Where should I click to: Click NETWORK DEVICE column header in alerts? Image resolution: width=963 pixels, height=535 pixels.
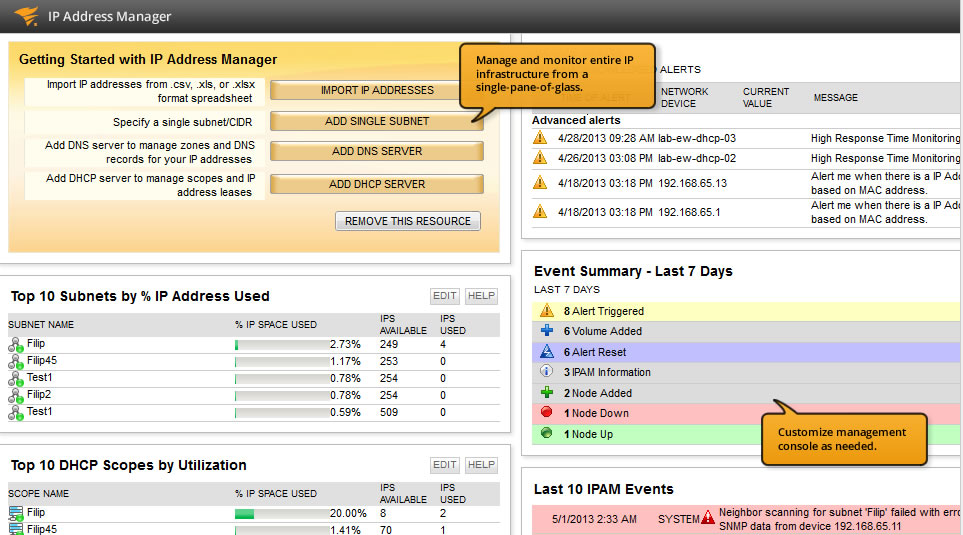point(684,97)
